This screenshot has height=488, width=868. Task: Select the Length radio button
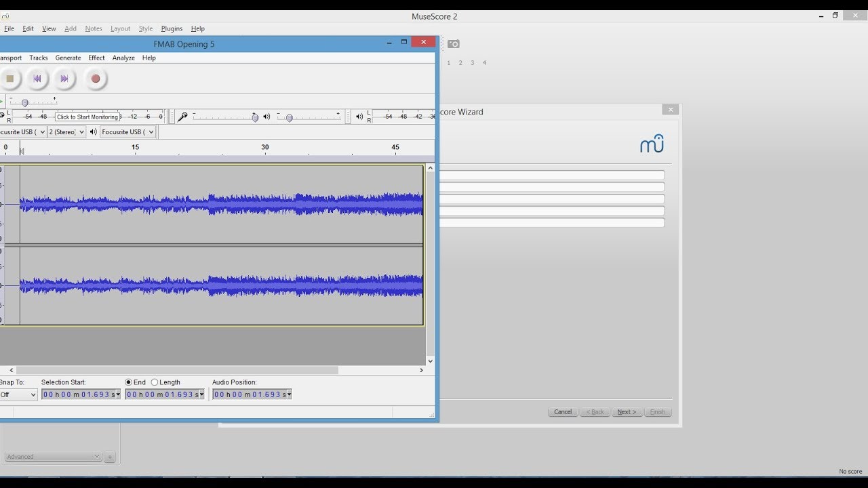155,382
